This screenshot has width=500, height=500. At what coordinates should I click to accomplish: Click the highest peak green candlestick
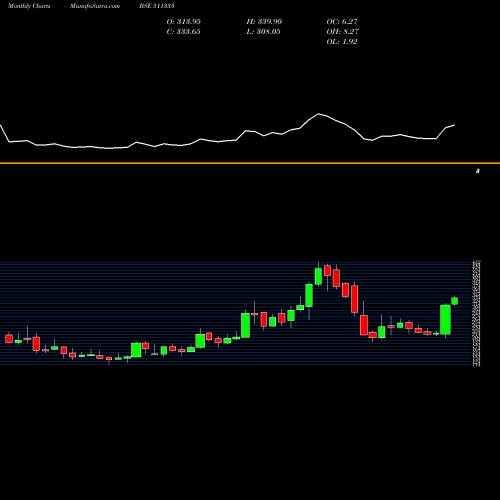point(318,276)
